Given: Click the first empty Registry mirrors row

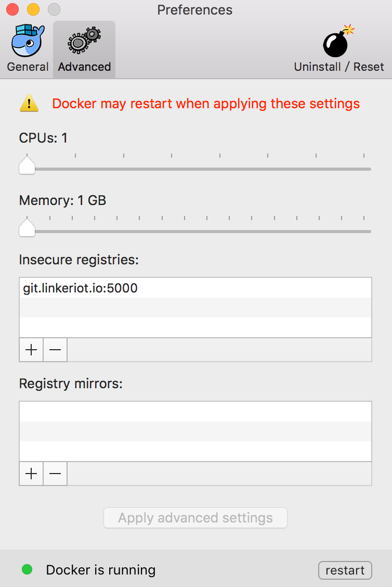Looking at the screenshot, I should click(x=195, y=411).
